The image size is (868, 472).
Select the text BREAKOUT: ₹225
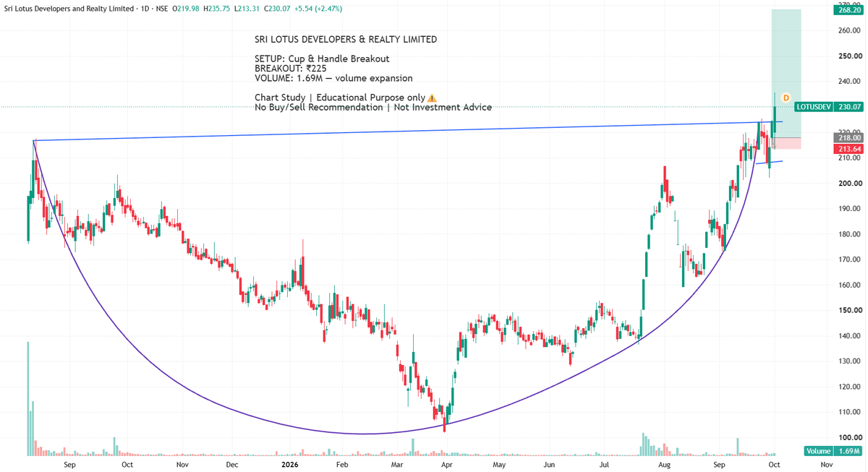tap(291, 69)
